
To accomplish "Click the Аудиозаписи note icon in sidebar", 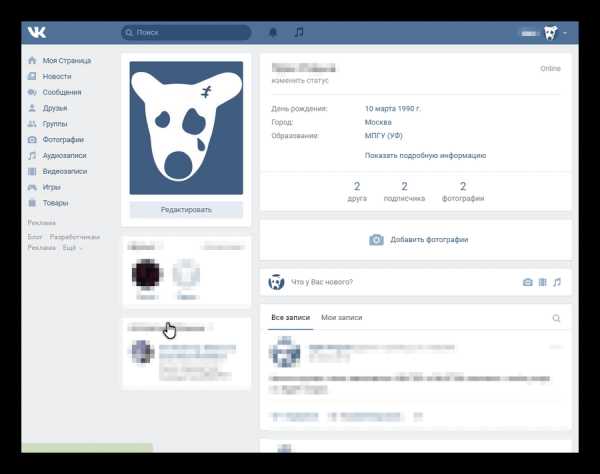I will (x=32, y=156).
